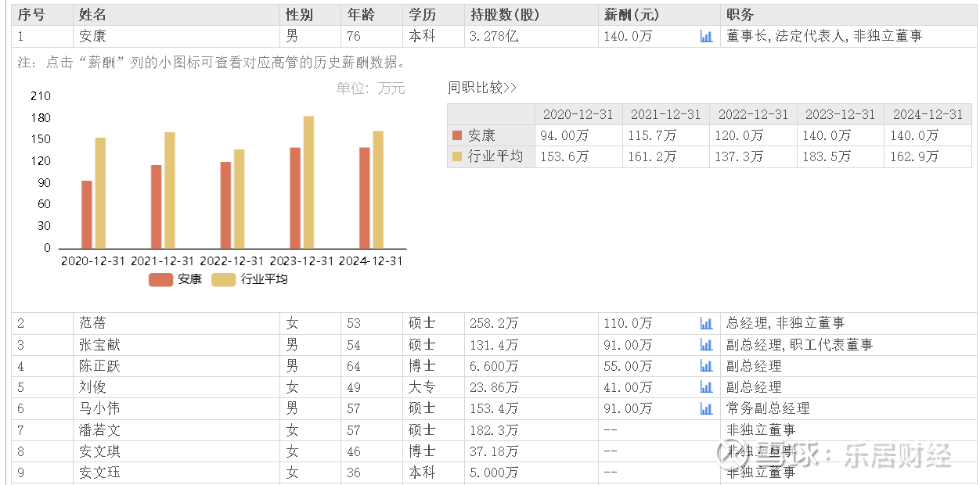Click the 性别 column header
The width and height of the screenshot is (980, 485).
[299, 15]
